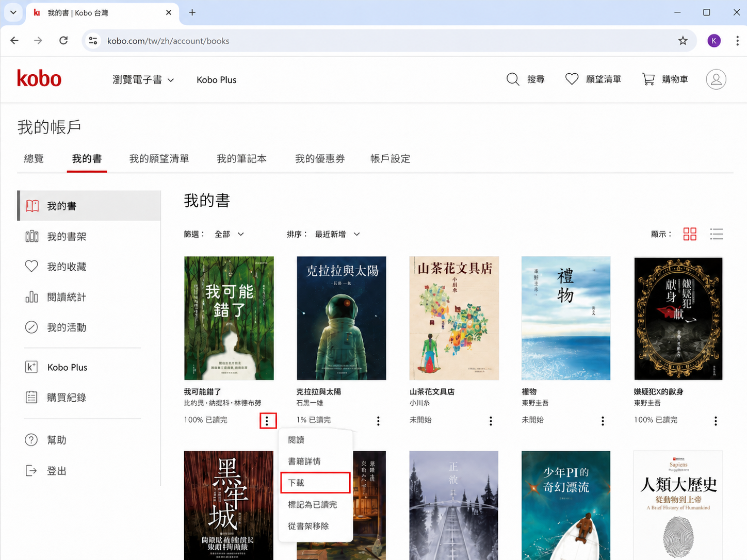Click the wishlist heart icon in header

[572, 79]
